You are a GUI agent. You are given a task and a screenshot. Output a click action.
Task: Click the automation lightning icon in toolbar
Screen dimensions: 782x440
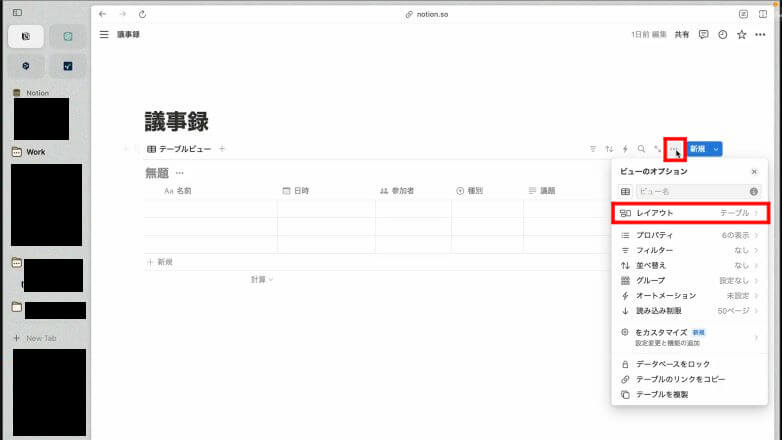tap(625, 149)
